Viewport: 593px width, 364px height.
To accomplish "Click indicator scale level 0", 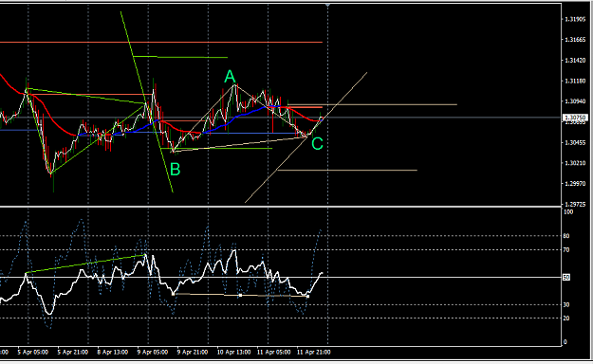I will [x=565, y=342].
